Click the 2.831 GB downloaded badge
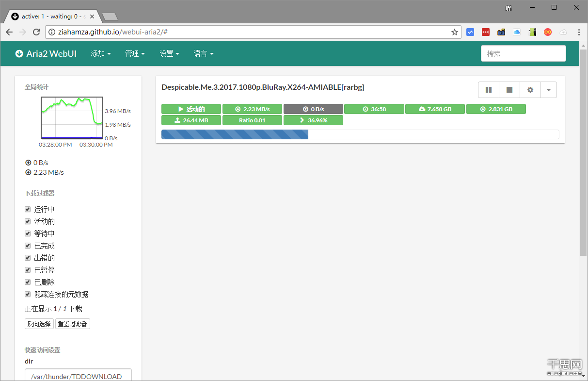Image resolution: width=588 pixels, height=381 pixels. click(496, 109)
